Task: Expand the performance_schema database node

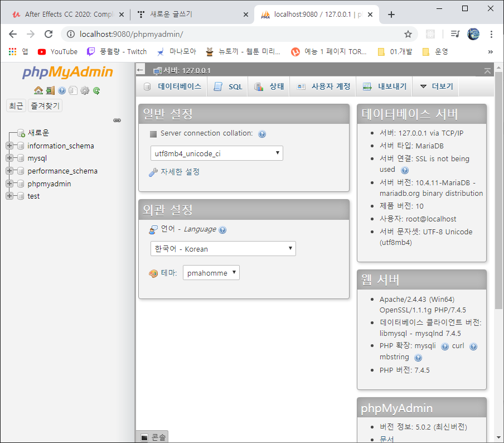Action: [9, 171]
